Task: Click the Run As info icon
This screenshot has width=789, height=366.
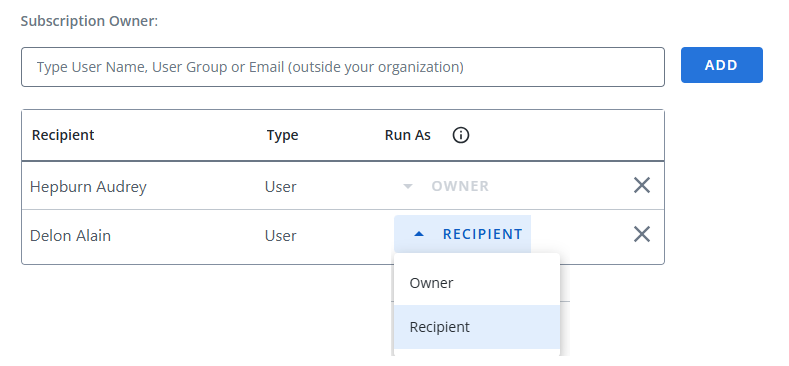Action: click(460, 135)
